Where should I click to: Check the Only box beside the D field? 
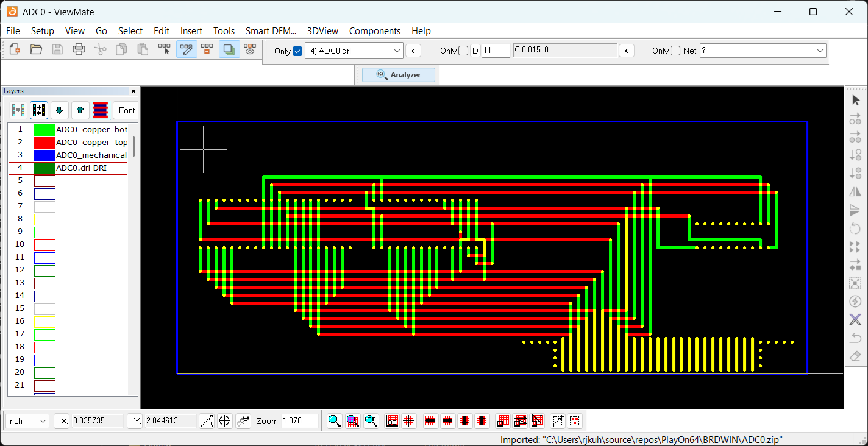(463, 51)
